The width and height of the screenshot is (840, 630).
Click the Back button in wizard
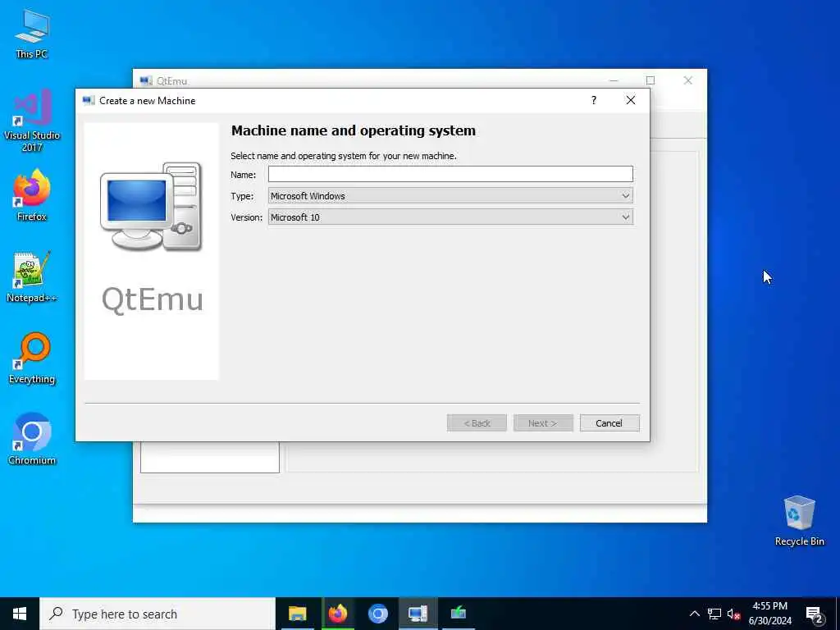[x=477, y=422]
